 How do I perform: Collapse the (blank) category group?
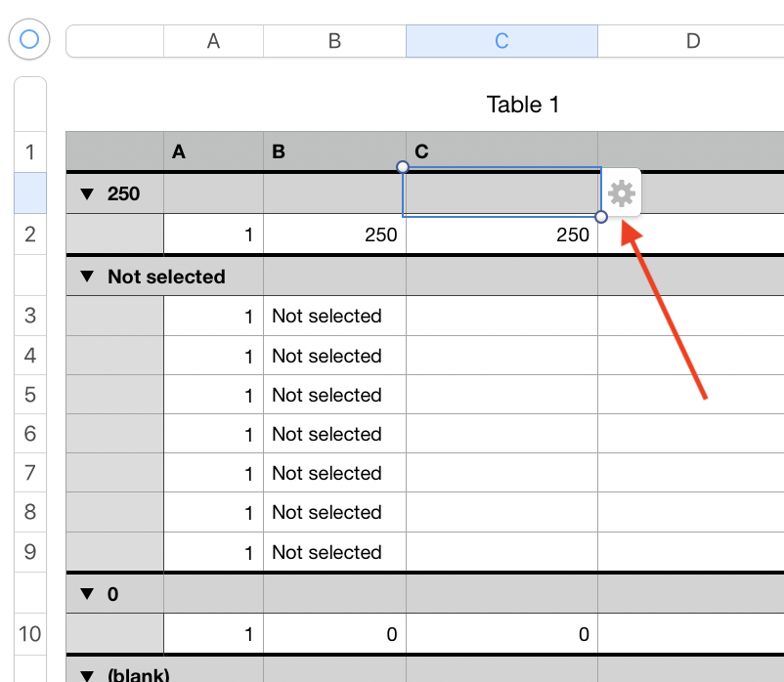(x=88, y=675)
